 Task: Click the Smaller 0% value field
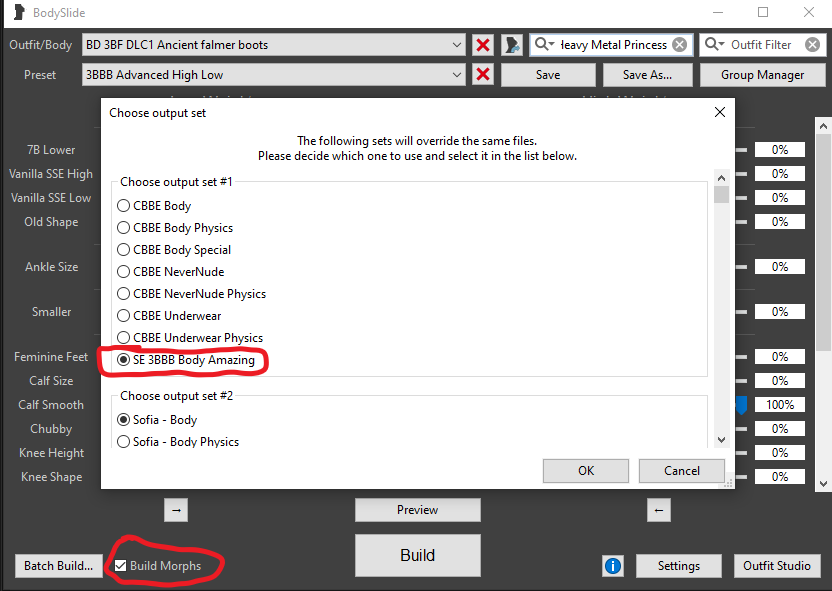tap(780, 311)
